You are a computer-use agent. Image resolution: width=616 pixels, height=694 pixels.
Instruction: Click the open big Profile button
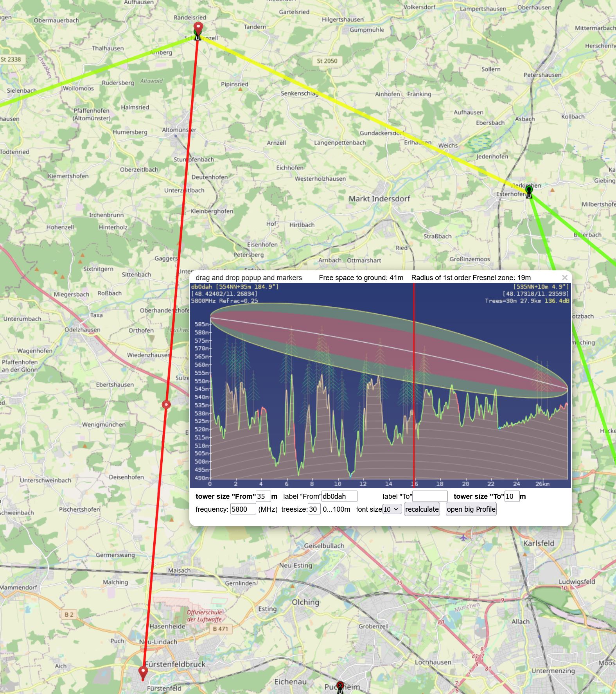pos(471,509)
